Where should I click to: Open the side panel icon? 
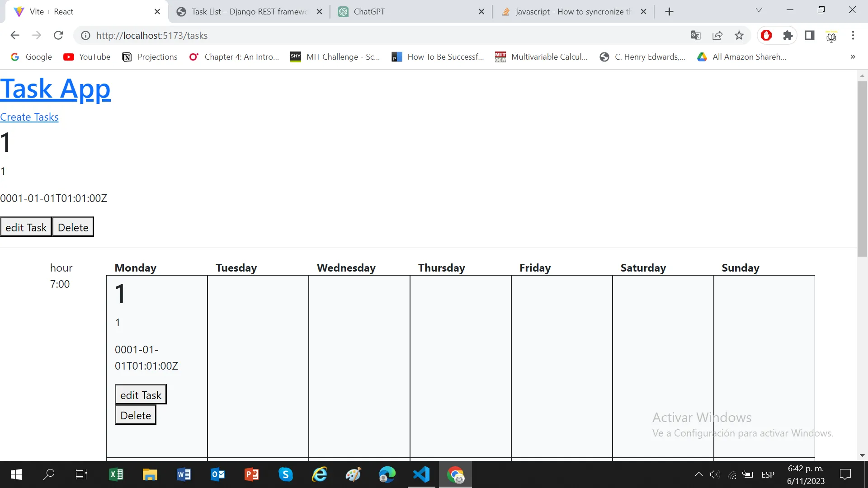[810, 35]
